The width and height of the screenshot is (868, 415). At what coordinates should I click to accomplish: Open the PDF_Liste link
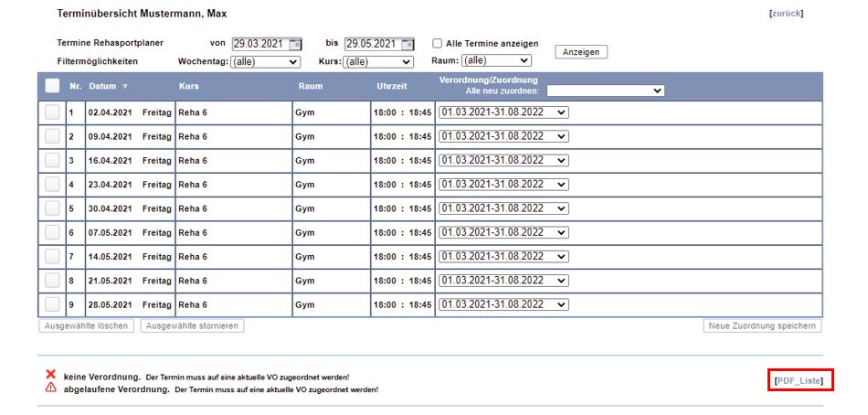point(799,380)
